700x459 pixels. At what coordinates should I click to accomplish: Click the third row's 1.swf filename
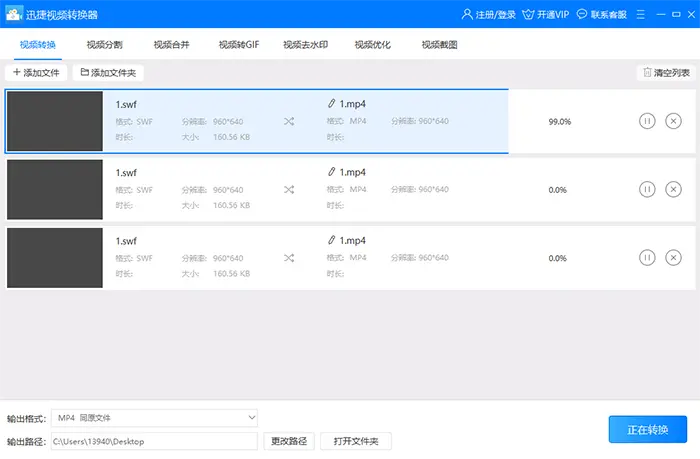coord(126,241)
